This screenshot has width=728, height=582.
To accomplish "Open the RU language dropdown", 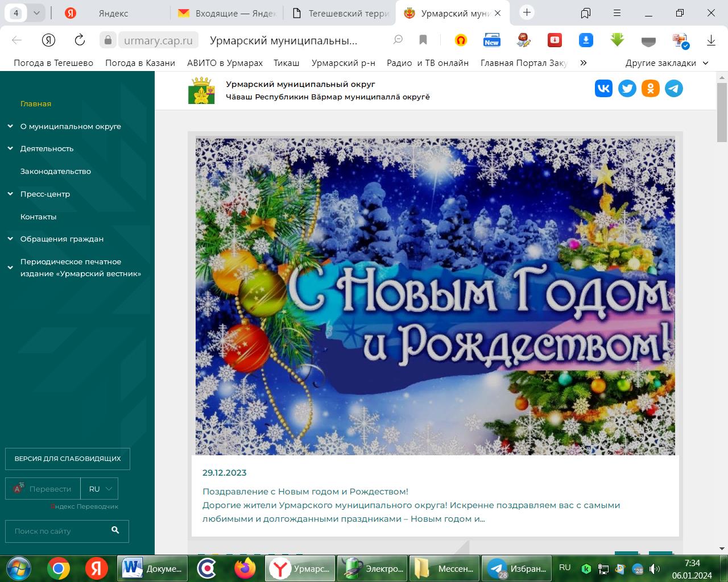I will pyautogui.click(x=100, y=489).
